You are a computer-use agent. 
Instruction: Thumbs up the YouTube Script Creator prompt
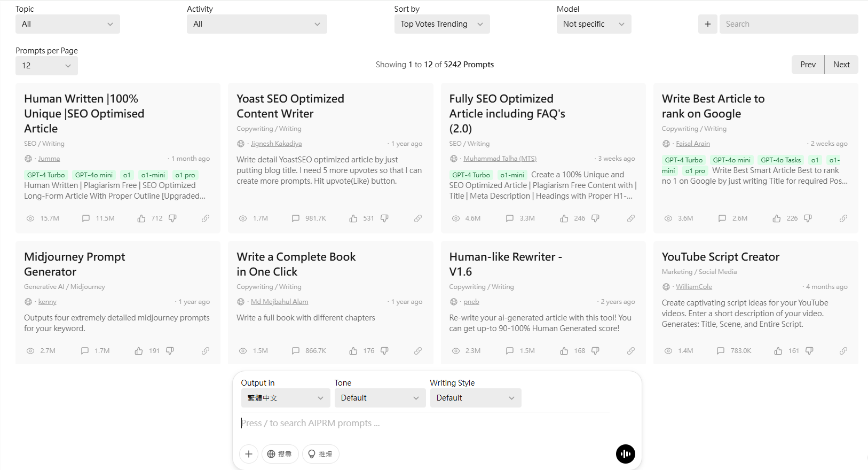(778, 351)
